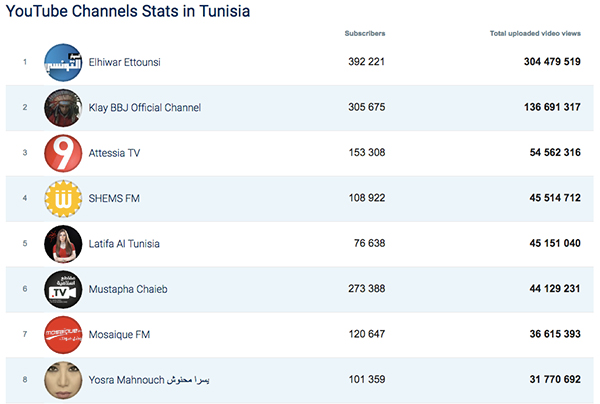The image size is (600, 404).
Task: Open the Attessia TV channel name
Action: click(x=114, y=153)
